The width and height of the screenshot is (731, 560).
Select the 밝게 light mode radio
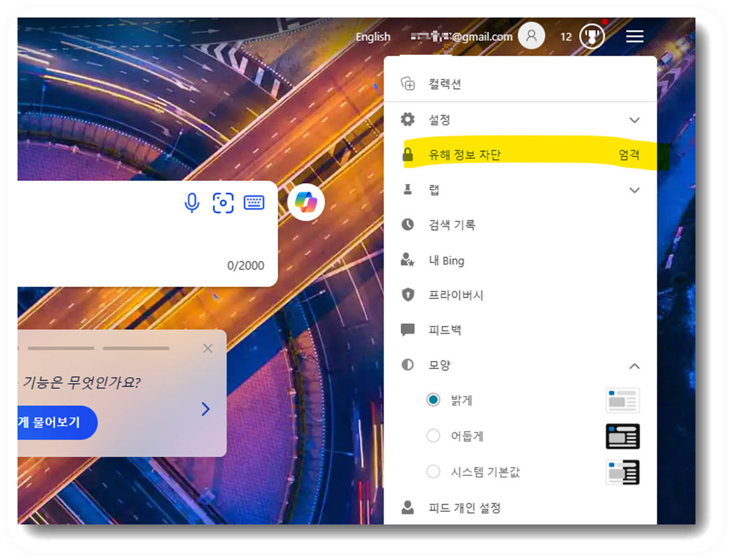click(x=433, y=400)
